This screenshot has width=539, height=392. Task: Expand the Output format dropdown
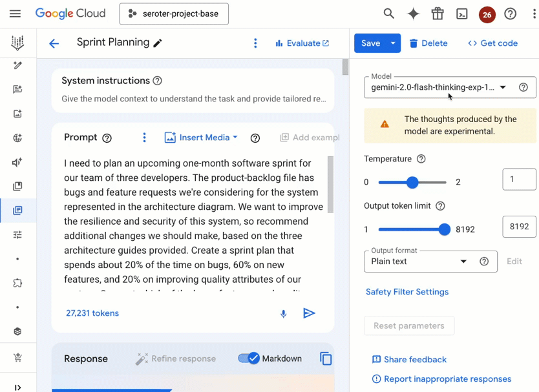click(420, 262)
